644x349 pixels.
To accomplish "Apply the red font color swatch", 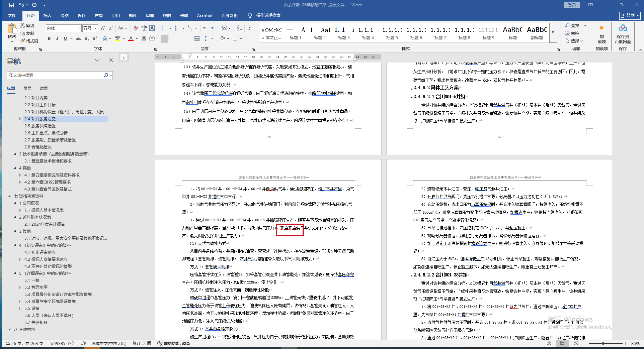I will click(131, 38).
